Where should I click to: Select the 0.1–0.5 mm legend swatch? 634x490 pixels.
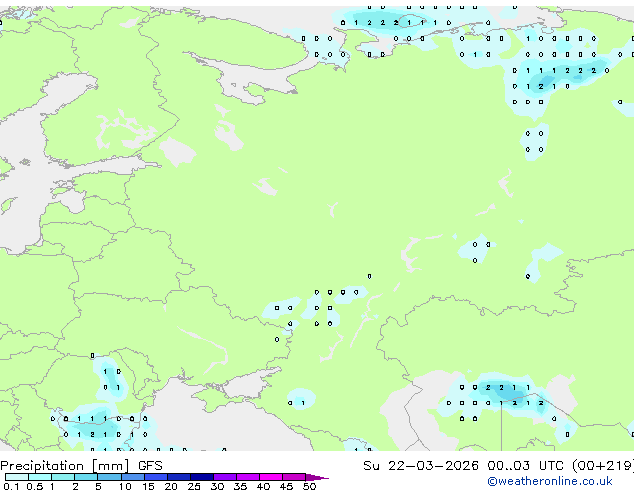[x=17, y=477]
